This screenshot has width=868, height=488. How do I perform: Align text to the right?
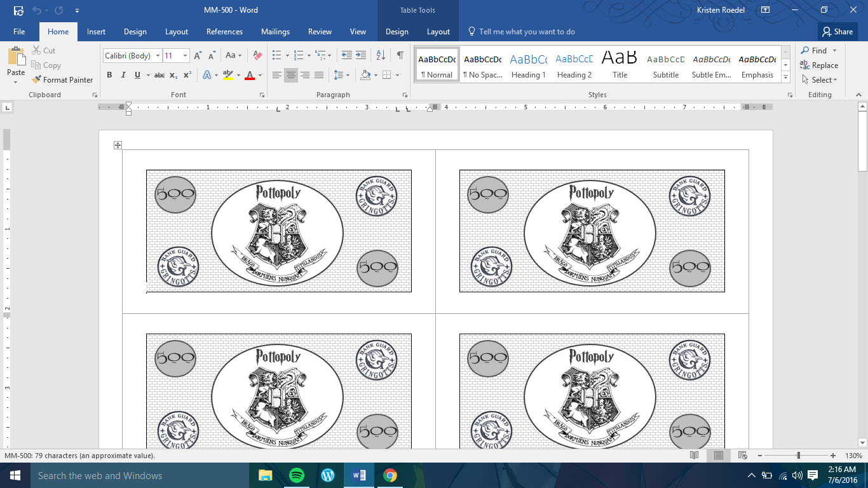click(305, 75)
